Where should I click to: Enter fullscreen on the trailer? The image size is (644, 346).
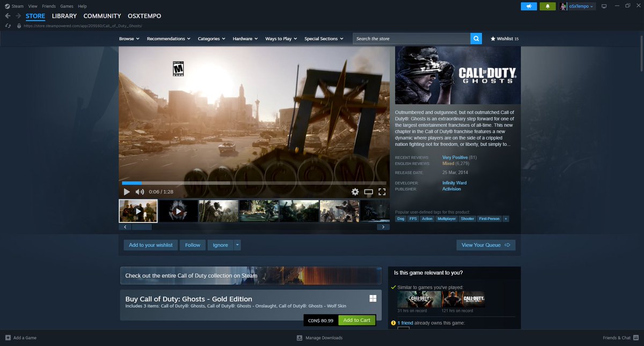[x=382, y=192]
